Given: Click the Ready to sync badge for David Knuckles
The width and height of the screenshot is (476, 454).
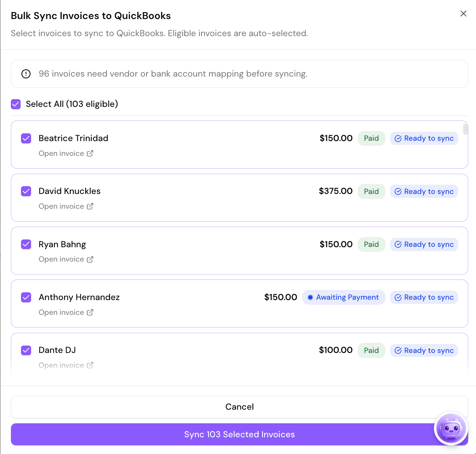Looking at the screenshot, I should click(x=424, y=191).
